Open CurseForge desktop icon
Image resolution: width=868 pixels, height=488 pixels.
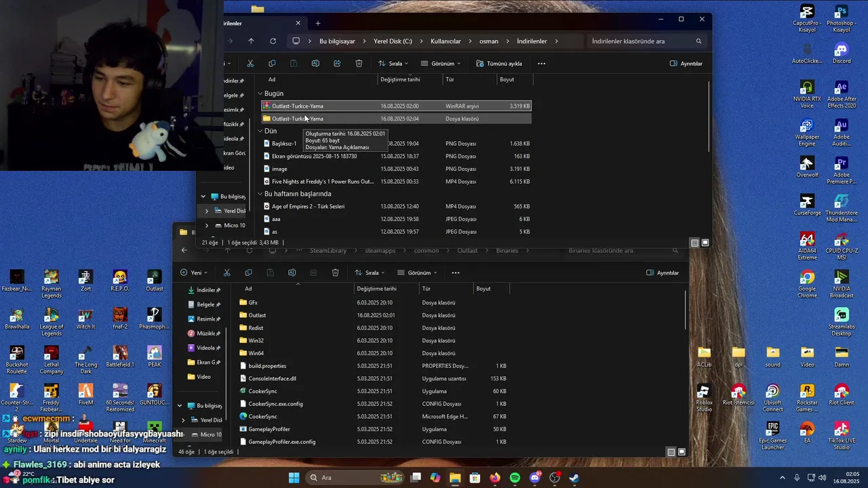(x=806, y=205)
